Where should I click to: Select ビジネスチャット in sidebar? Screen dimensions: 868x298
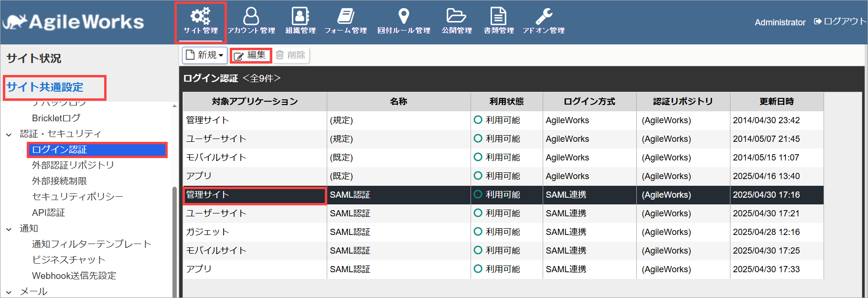pyautogui.click(x=68, y=260)
